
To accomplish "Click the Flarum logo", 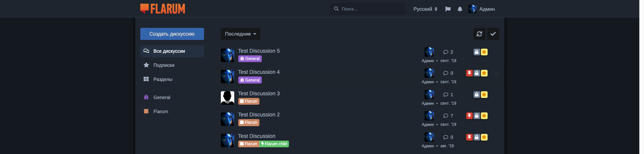I will [x=163, y=9].
